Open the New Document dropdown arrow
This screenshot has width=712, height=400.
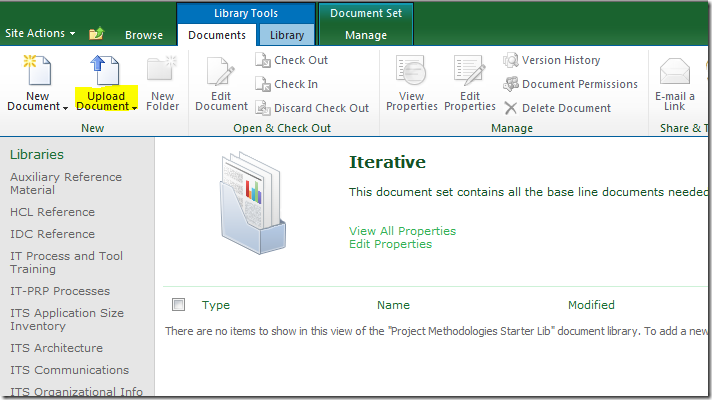65,108
